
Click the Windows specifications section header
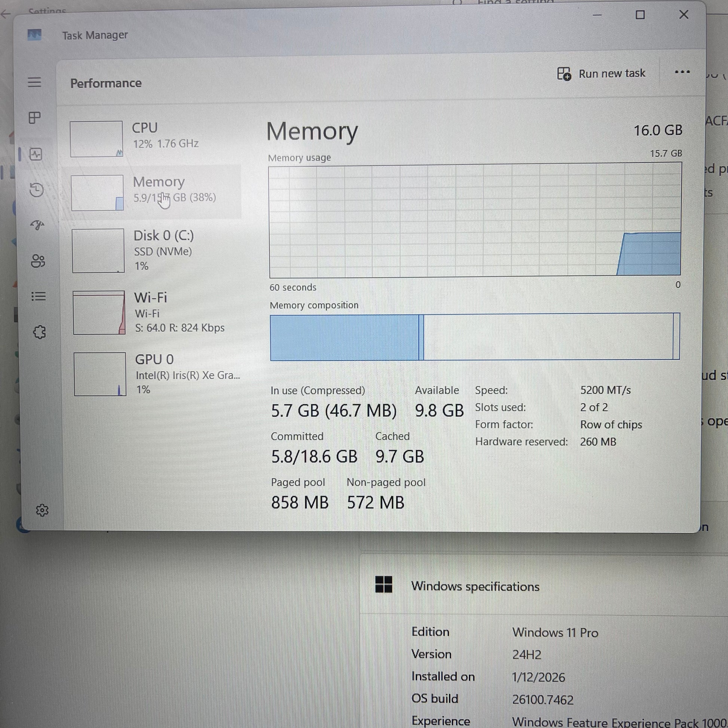pyautogui.click(x=475, y=586)
